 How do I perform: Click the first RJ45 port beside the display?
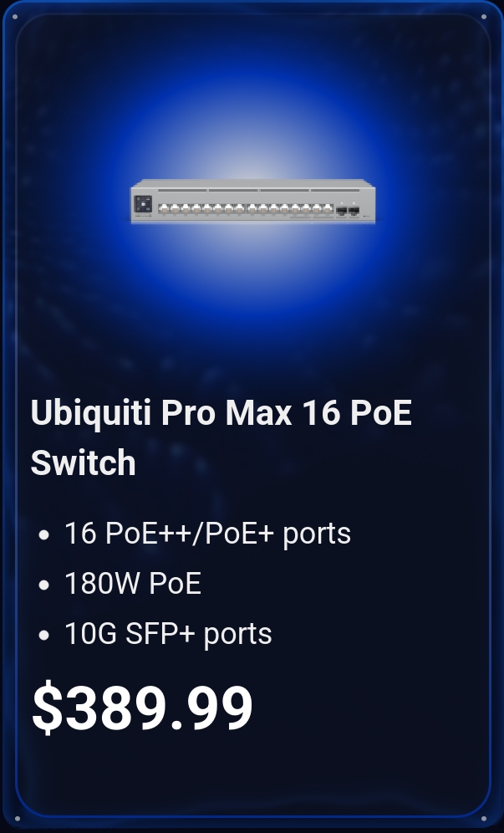[164, 208]
